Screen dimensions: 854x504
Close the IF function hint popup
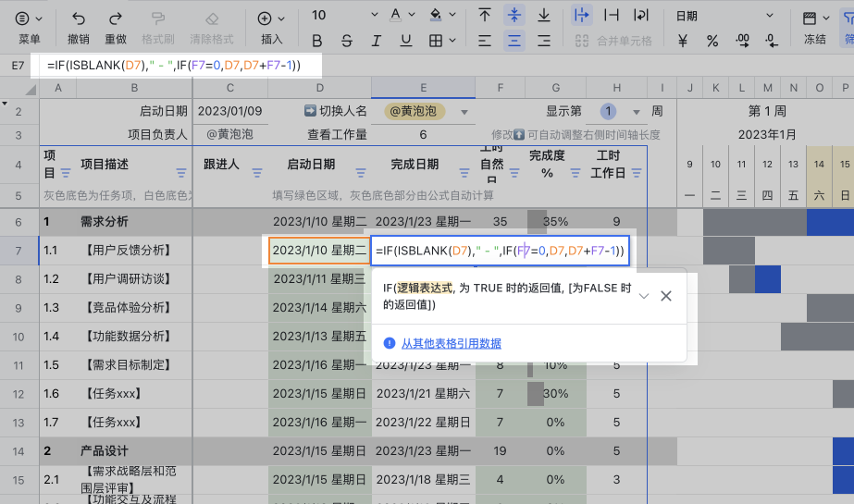tap(665, 296)
